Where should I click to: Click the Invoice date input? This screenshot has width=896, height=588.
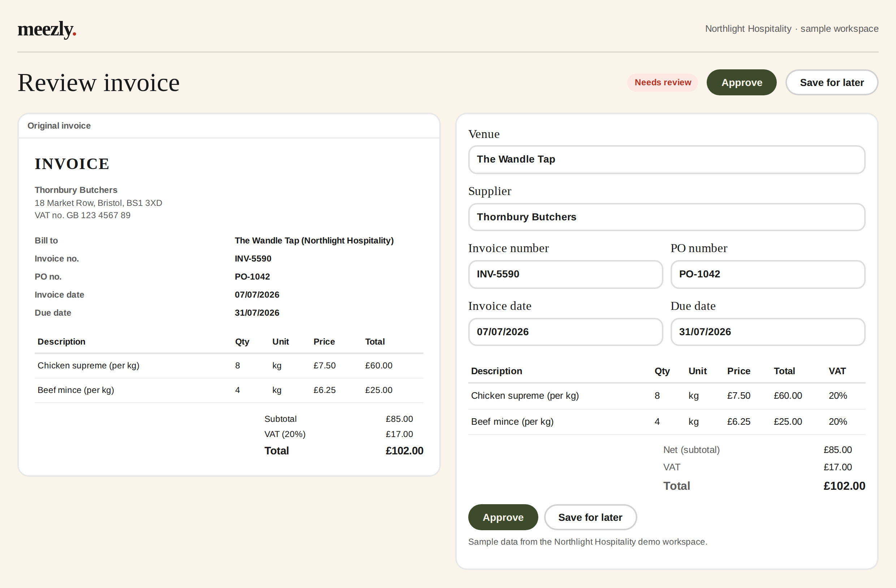tap(565, 332)
